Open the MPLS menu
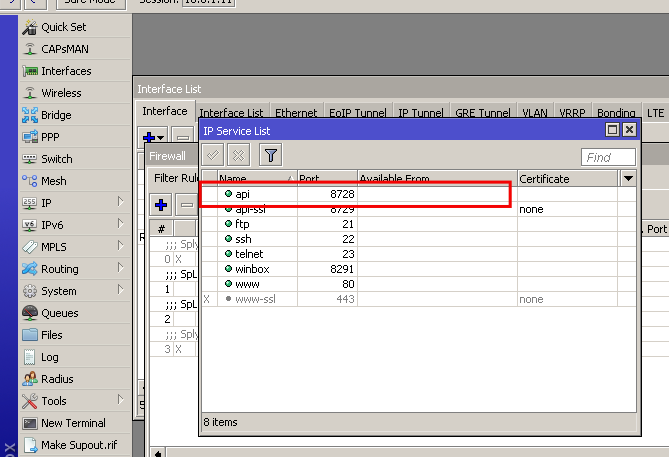Screen dimensions: 669x457 (75, 247)
